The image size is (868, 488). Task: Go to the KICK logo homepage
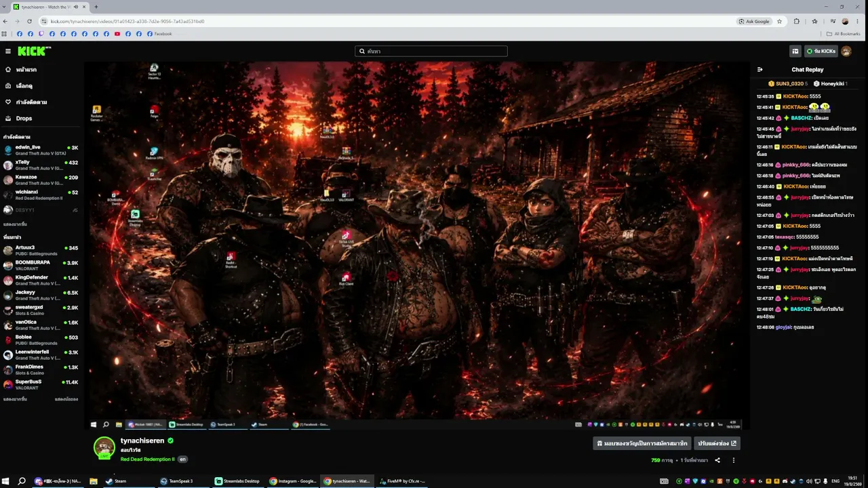click(x=34, y=52)
